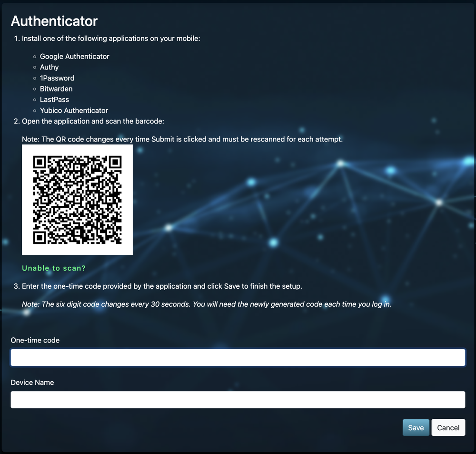This screenshot has width=476, height=454.
Task: Click 'Google Authenticator' list entry
Action: (x=74, y=57)
